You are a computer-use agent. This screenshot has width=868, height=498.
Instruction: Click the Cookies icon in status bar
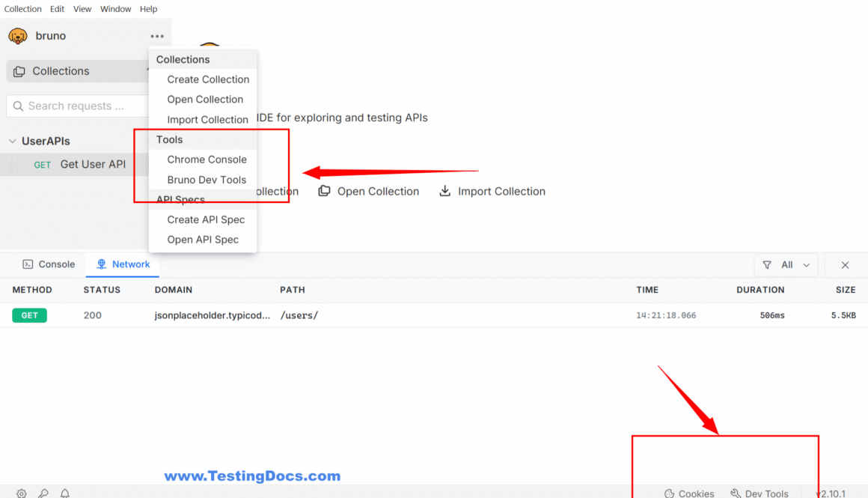click(x=669, y=494)
